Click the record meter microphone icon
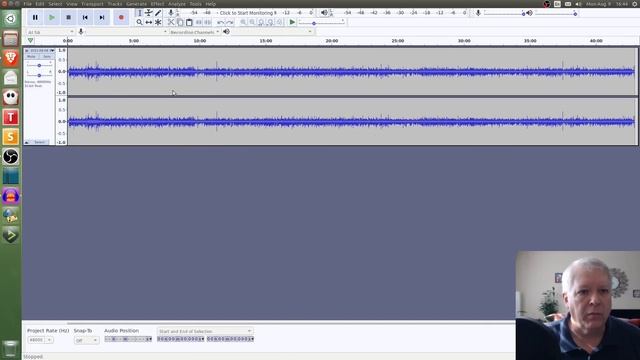 (171, 13)
